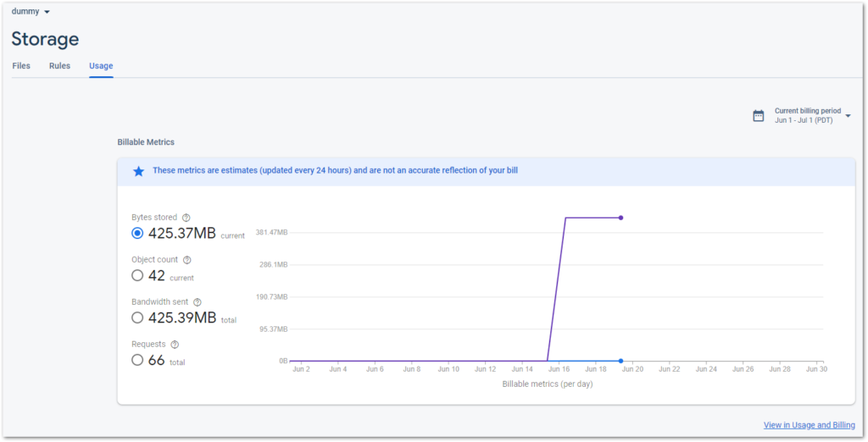Click the Jun 30 axis label
The width and height of the screenshot is (868, 442).
[x=816, y=369]
